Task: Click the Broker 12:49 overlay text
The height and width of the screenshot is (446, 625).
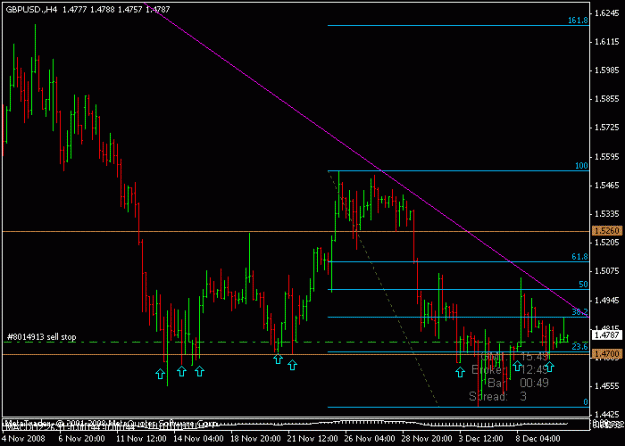Action: tap(510, 370)
